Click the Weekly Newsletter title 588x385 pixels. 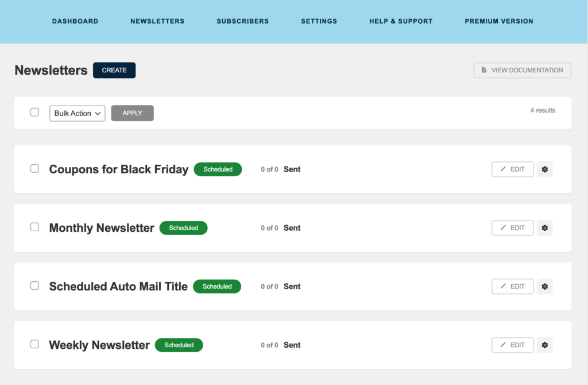click(99, 345)
